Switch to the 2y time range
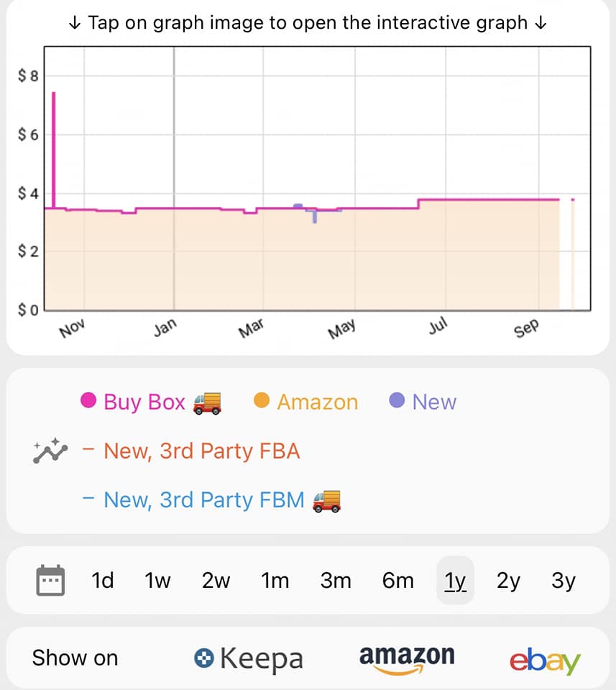Screen dimensions: 616x690 tap(508, 581)
